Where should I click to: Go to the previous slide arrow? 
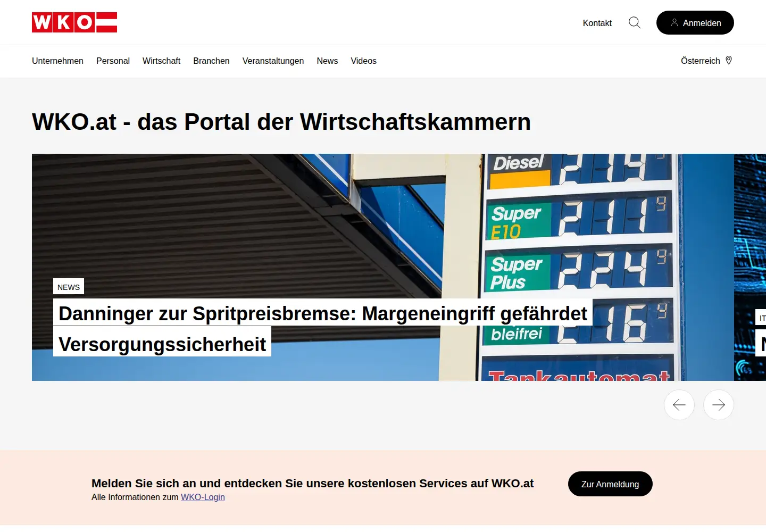point(679,405)
